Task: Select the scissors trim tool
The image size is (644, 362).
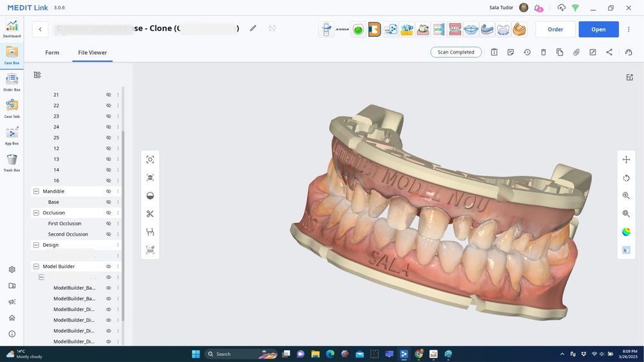Action: (x=150, y=214)
